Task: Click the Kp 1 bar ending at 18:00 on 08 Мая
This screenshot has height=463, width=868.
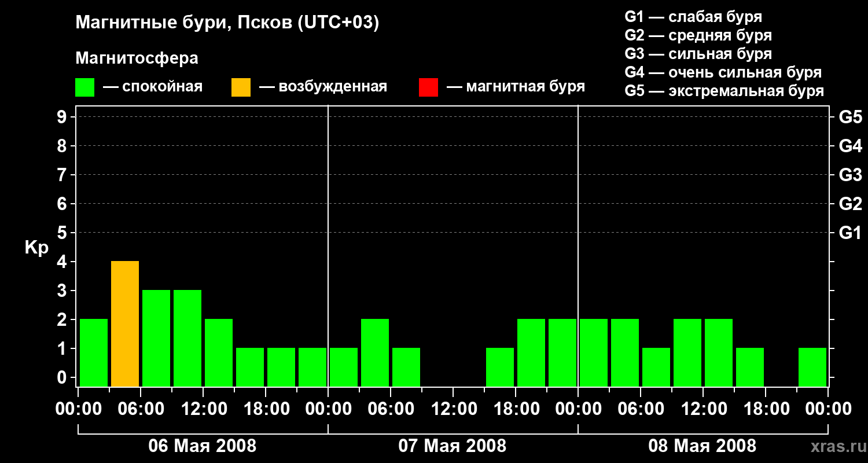Action: [x=750, y=368]
